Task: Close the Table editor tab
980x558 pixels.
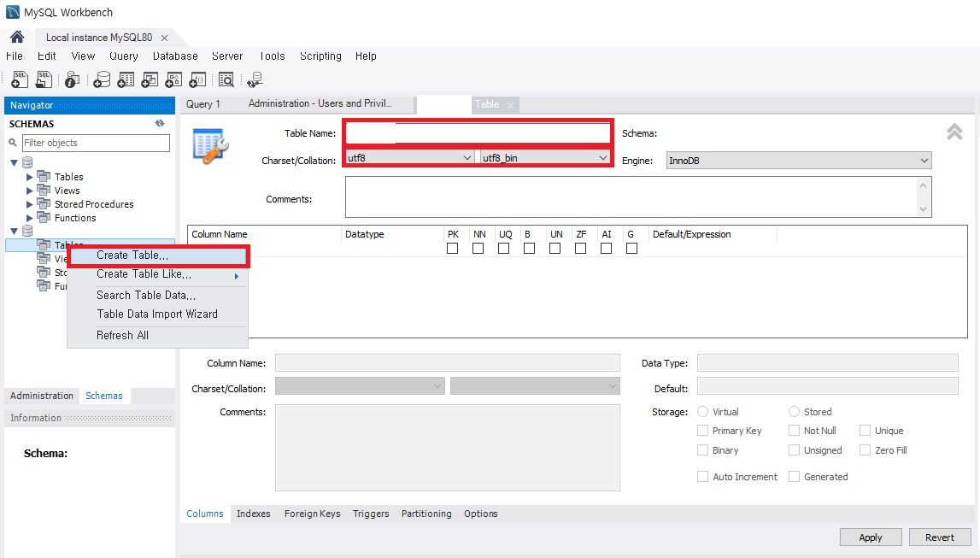Action: coord(510,105)
